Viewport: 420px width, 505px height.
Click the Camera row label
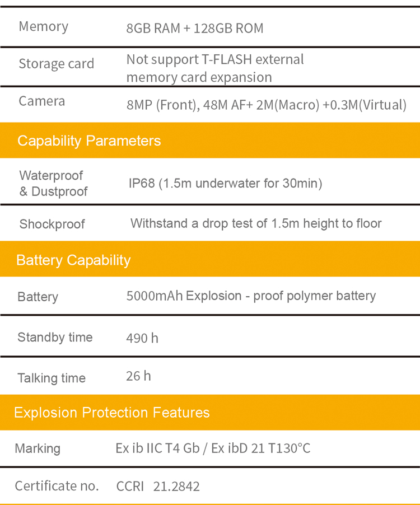pos(41,101)
